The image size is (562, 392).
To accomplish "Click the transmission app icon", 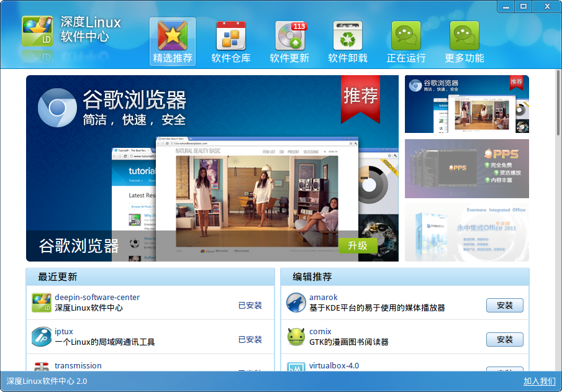I will pyautogui.click(x=41, y=367).
